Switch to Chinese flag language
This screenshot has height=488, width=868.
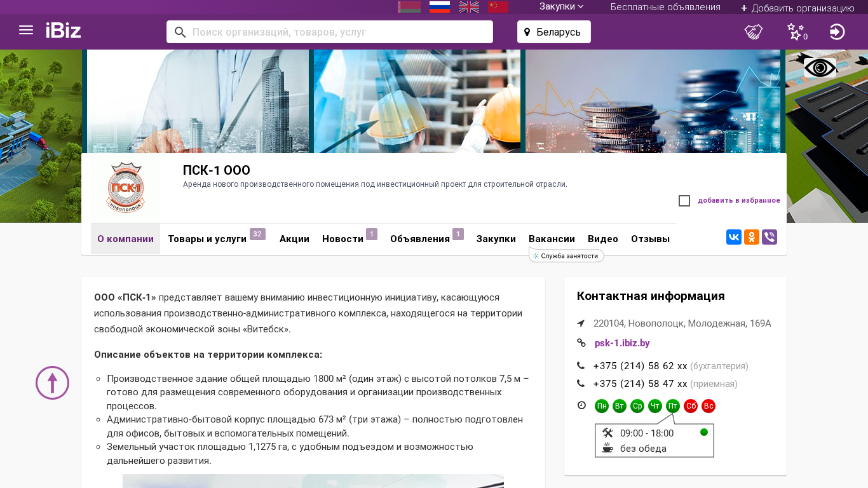click(498, 7)
